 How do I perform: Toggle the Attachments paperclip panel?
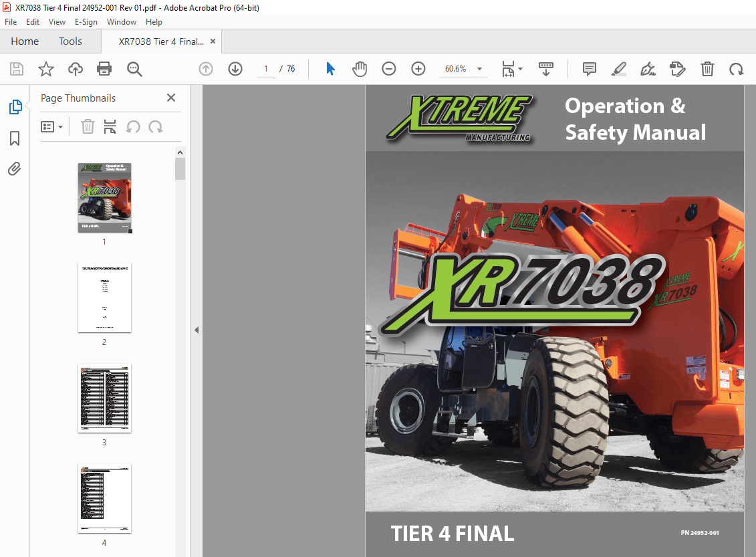(x=15, y=169)
